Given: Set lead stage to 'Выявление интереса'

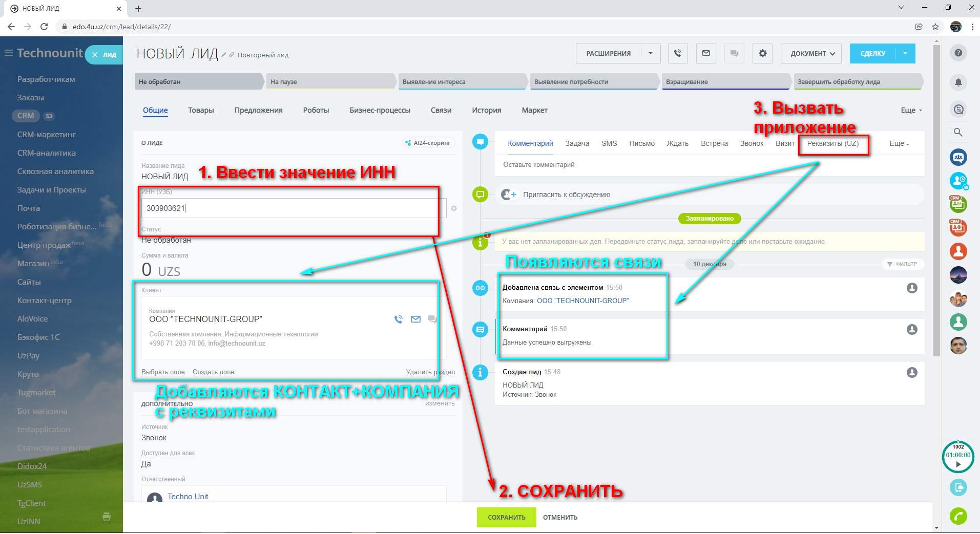Looking at the screenshot, I should [463, 82].
